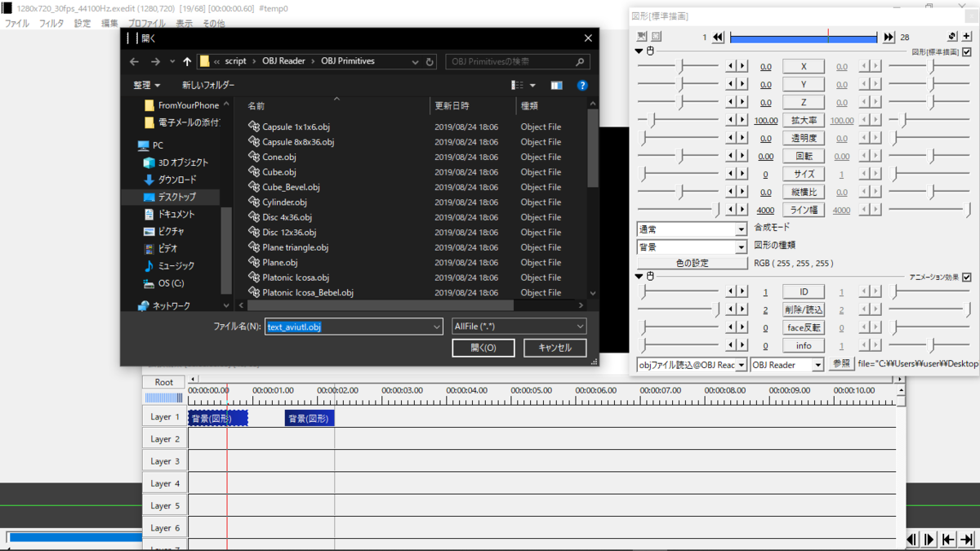This screenshot has width=980, height=551.
Task: Go forward in the file dialog
Action: tap(155, 61)
